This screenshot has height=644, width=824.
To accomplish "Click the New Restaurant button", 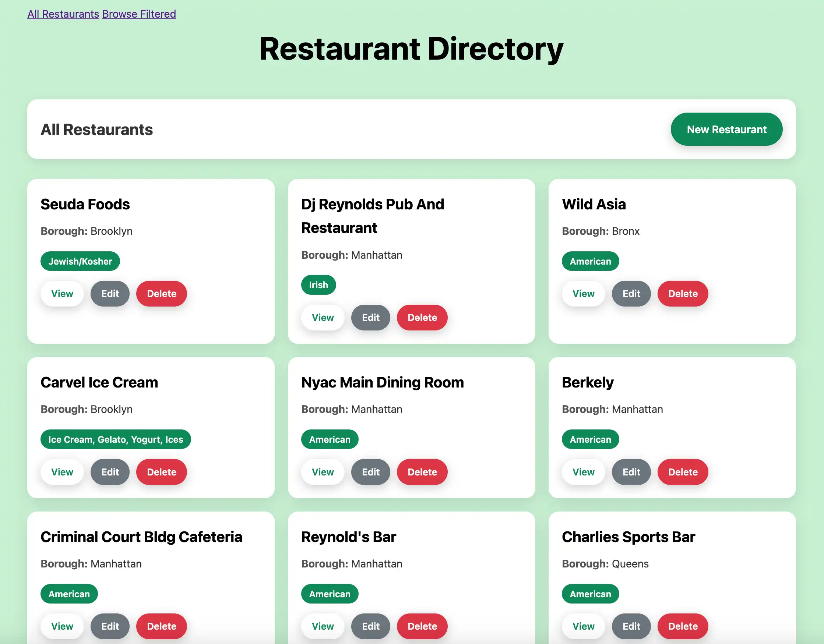I will pos(726,129).
